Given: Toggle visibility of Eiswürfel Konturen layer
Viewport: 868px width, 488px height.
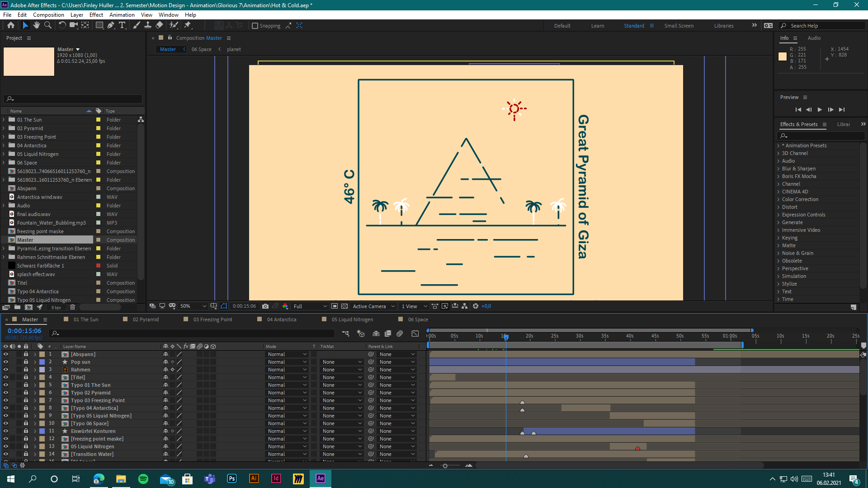Looking at the screenshot, I should click(5, 431).
